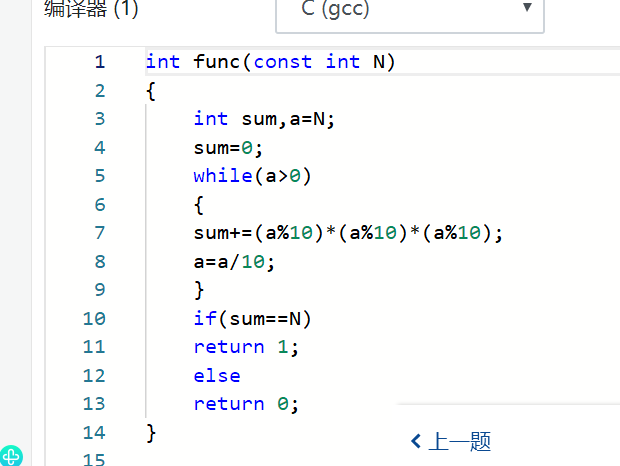This screenshot has height=466, width=620.
Task: Click the 'else' keyword line
Action: coord(217,376)
